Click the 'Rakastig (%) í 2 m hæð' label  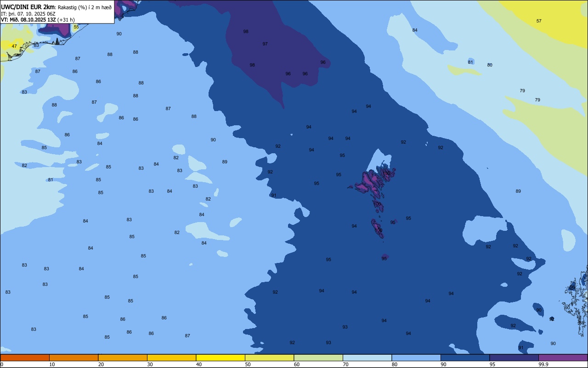point(85,7)
